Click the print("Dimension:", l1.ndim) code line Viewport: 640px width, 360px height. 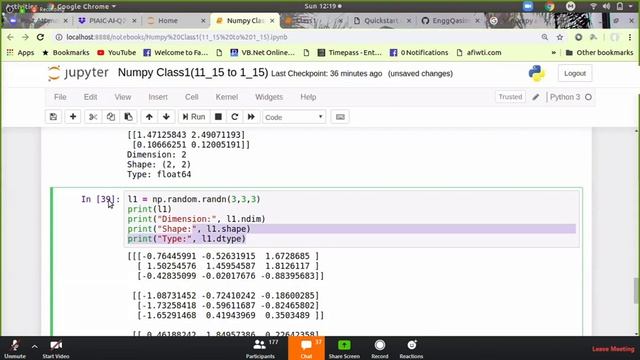[196, 219]
